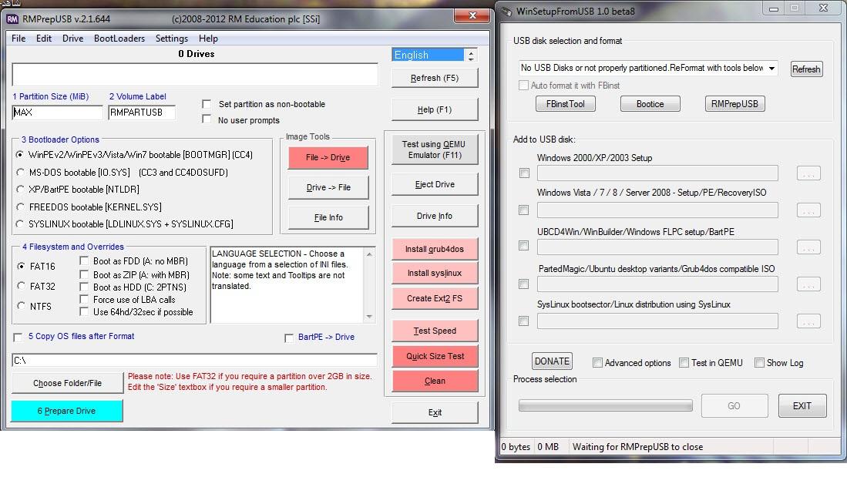
Task: Launch Test using QEMU Emulator (F11)
Action: (435, 150)
